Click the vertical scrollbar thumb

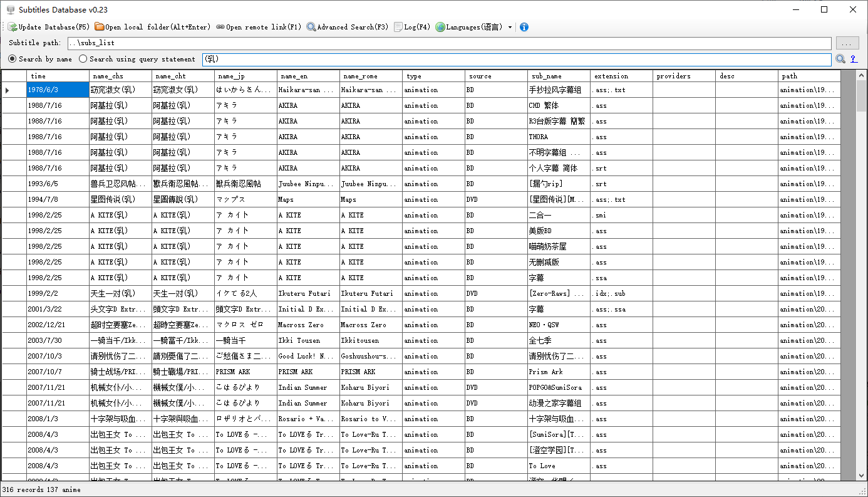click(861, 96)
